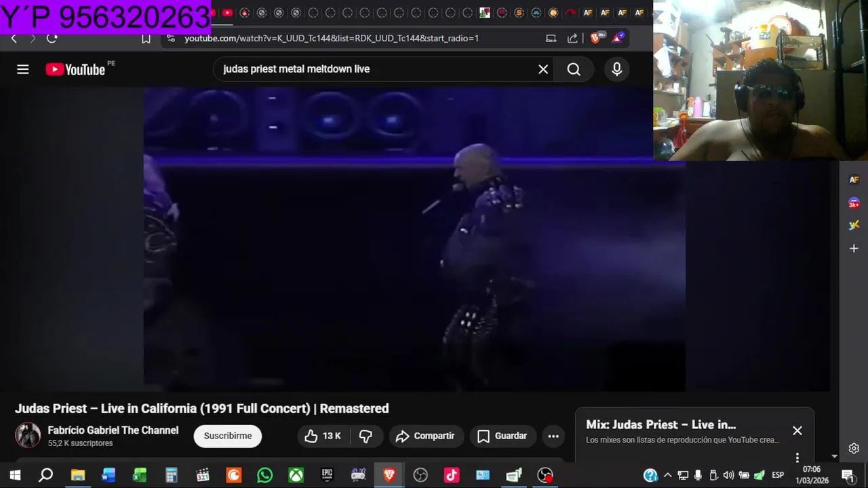Open the orange Crunchyroll taskbar icon
Image resolution: width=868 pixels, height=488 pixels.
pyautogui.click(x=233, y=475)
